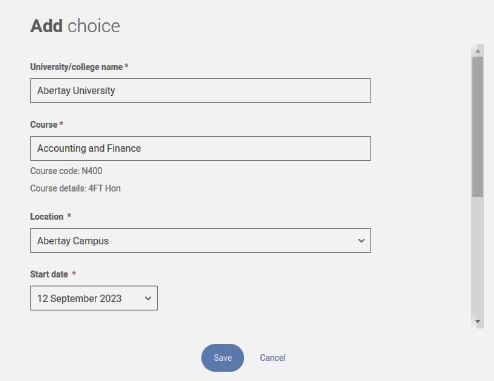The height and width of the screenshot is (381, 494).
Task: Click the chevron arrow beside 12 September 2023
Action: (148, 298)
